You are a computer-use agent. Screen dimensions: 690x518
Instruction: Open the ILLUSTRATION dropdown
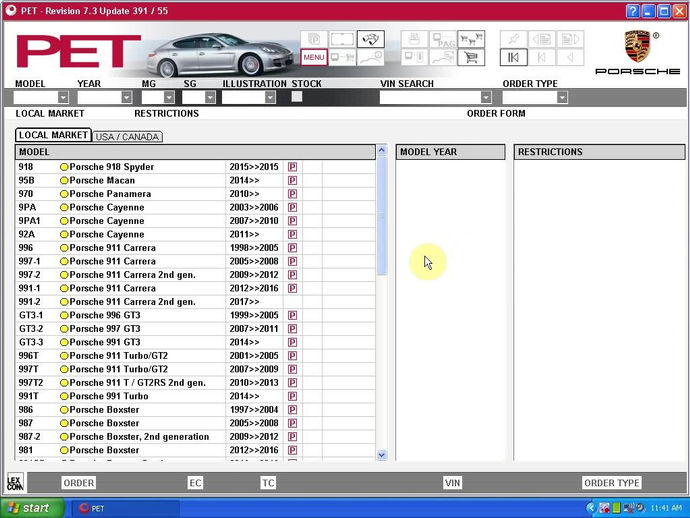270,97
